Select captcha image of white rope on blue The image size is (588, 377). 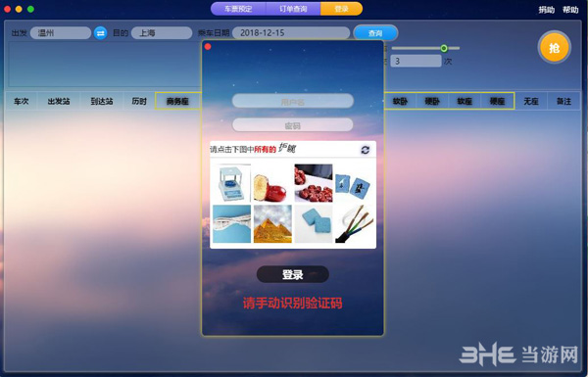[231, 223]
